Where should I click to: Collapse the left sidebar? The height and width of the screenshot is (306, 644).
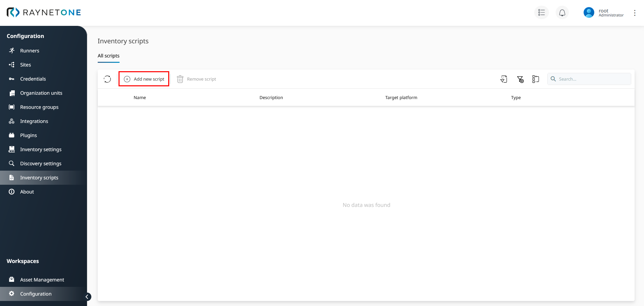click(x=87, y=297)
